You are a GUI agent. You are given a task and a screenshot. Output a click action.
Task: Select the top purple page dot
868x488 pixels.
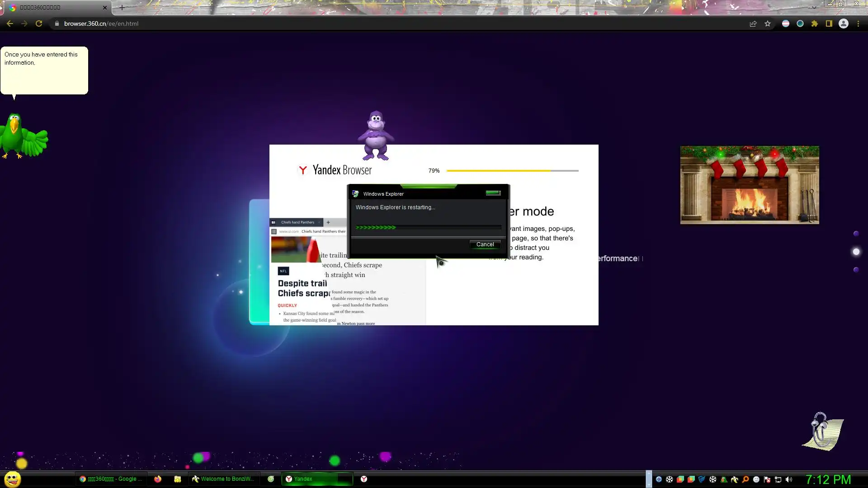coord(856,234)
